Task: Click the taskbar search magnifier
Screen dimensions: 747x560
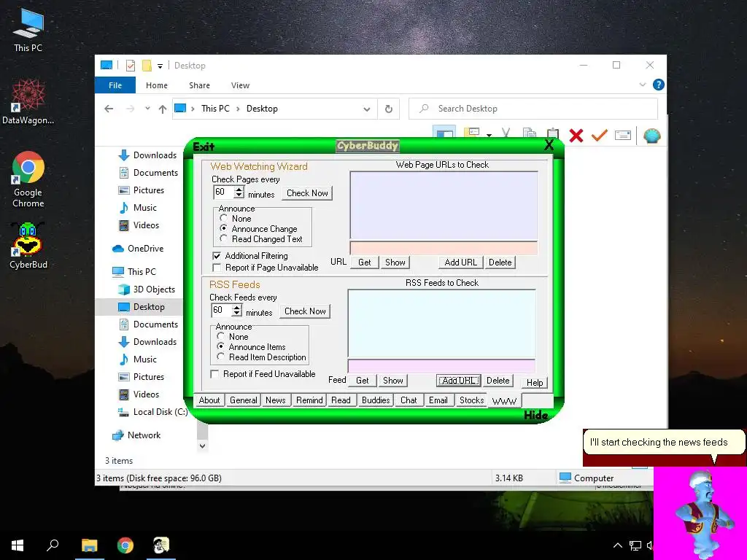Action: 53,545
